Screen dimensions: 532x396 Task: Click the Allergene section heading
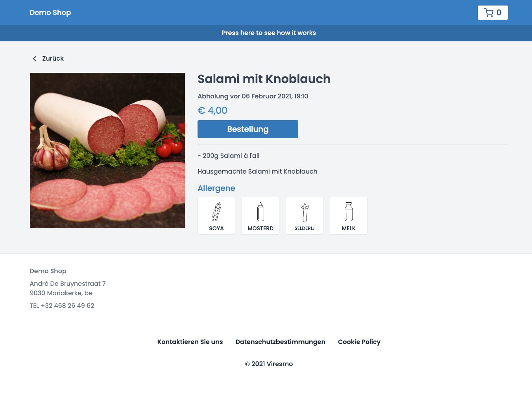pos(216,188)
